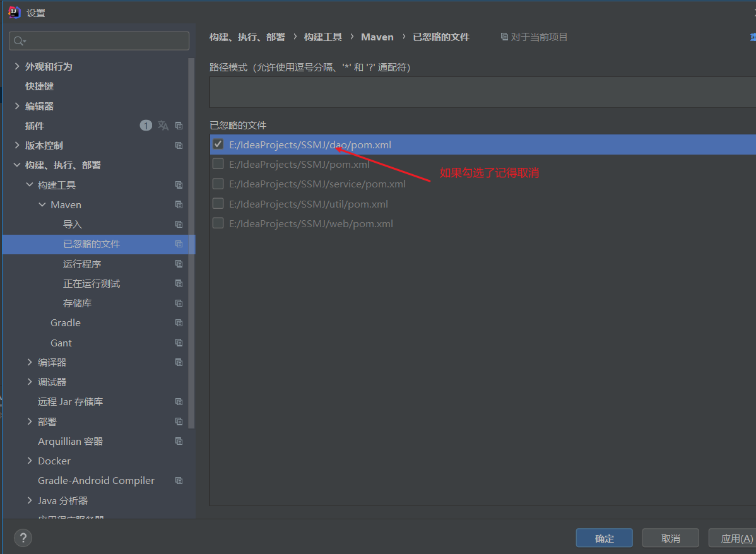756x554 pixels.
Task: Click the project-level icon beside 部署
Action: click(x=179, y=421)
